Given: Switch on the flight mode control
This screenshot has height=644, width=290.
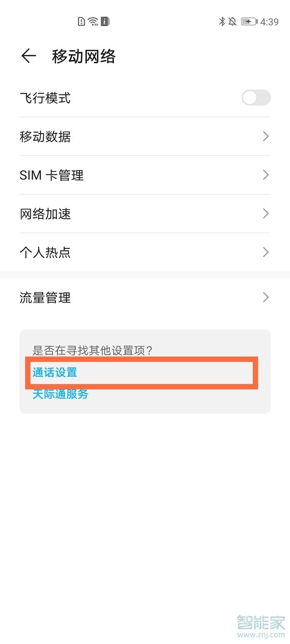Looking at the screenshot, I should click(256, 98).
